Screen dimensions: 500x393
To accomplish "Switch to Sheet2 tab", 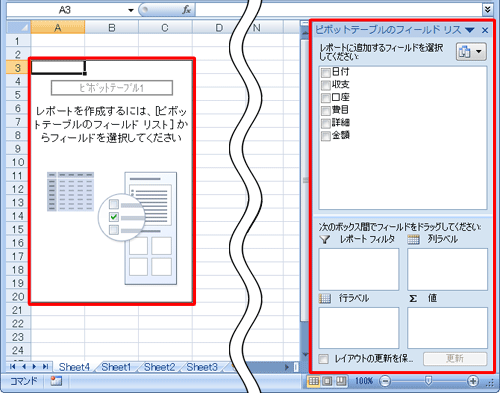I will (159, 367).
